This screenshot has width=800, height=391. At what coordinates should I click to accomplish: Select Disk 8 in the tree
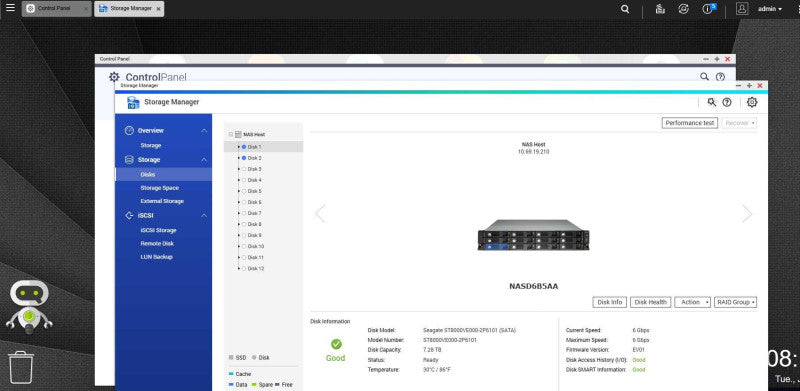tap(254, 224)
